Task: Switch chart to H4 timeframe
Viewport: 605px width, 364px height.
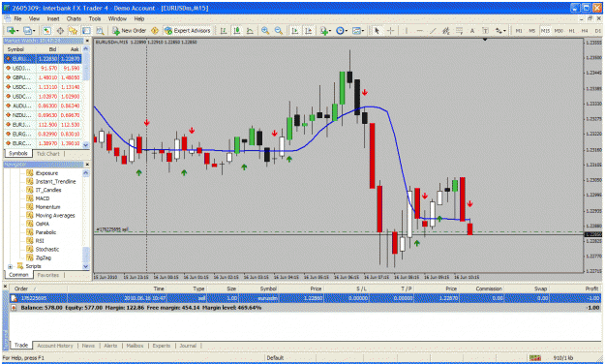Action: 585,30
